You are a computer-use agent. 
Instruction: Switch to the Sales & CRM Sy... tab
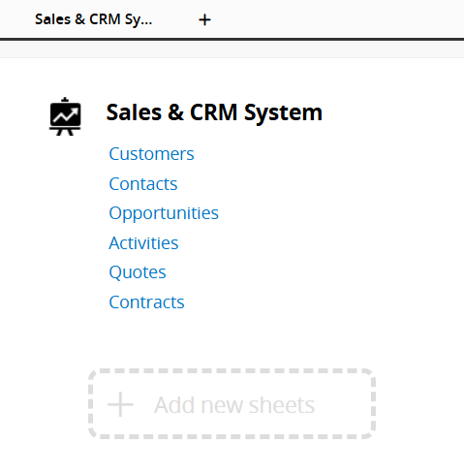[x=93, y=19]
